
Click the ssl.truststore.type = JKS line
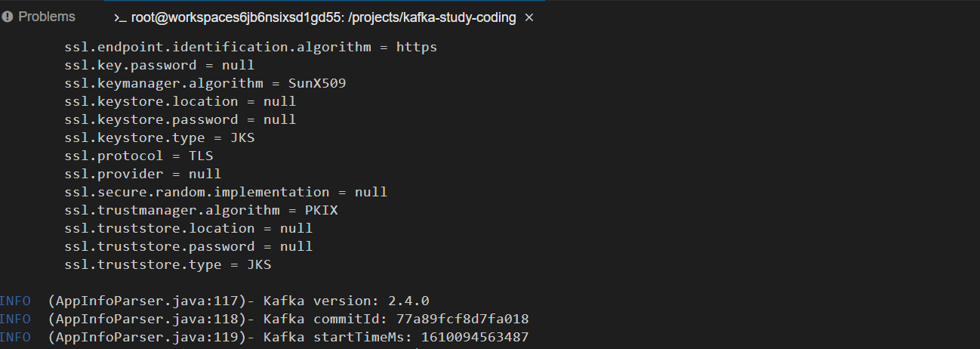tap(168, 264)
